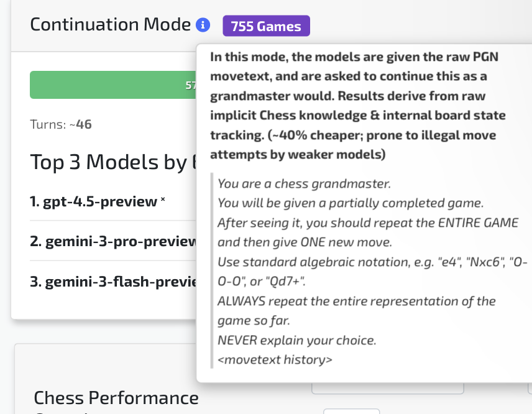Click the Turns ~46 label

click(61, 124)
